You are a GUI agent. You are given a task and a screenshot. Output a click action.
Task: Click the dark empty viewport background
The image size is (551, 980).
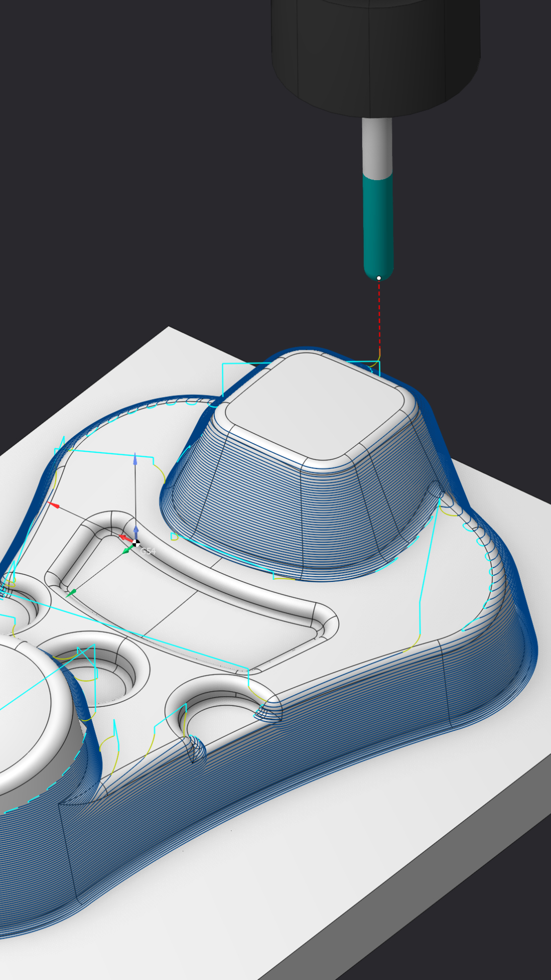click(128, 179)
